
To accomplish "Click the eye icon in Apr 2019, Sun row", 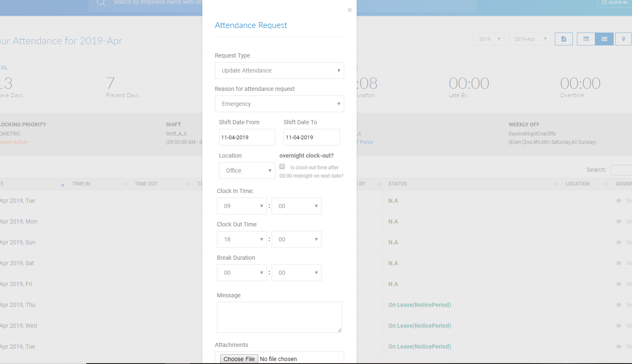I will coord(619,242).
